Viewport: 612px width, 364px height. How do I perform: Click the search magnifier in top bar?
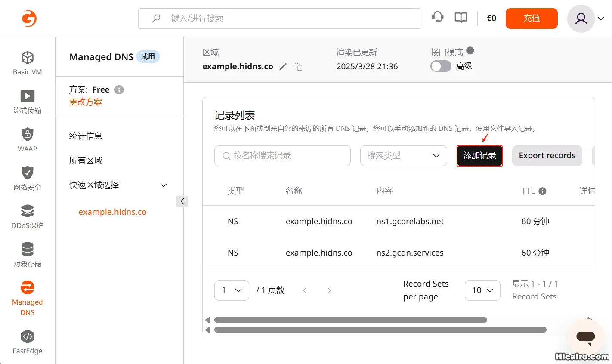pos(156,19)
